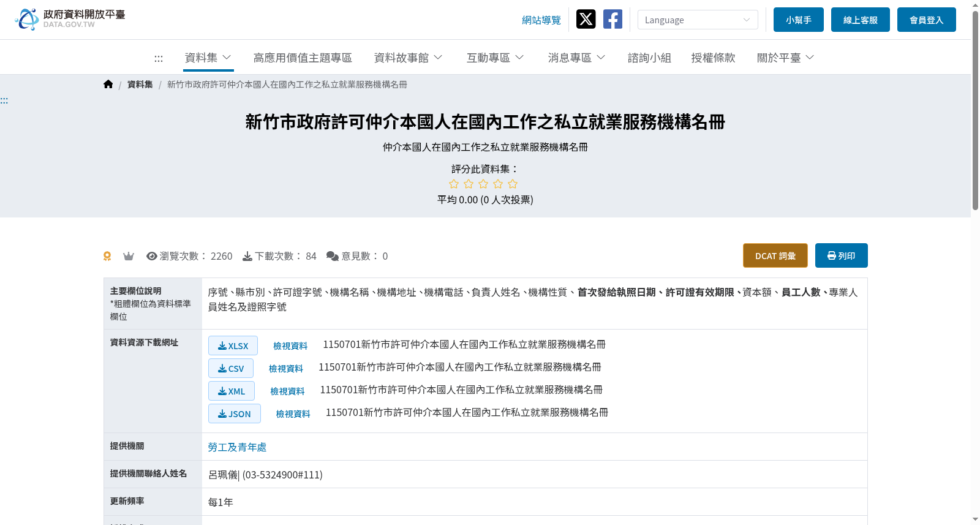Click the 主要欄位說明 row label
980x525 pixels.
(136, 291)
